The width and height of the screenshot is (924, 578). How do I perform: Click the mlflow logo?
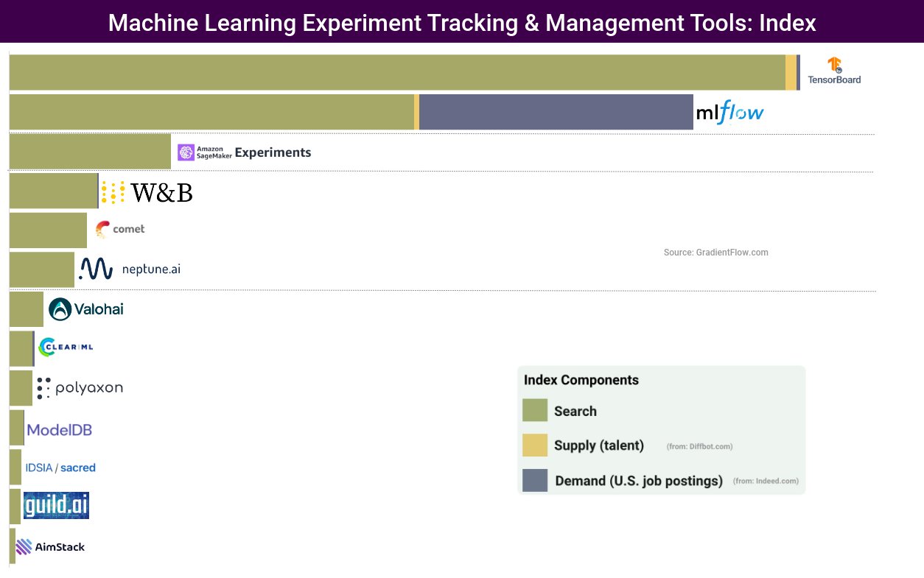click(x=730, y=112)
